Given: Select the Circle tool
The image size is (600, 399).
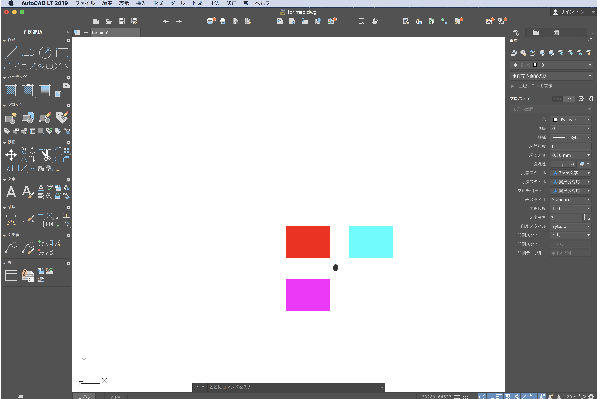Looking at the screenshot, I should (46, 52).
